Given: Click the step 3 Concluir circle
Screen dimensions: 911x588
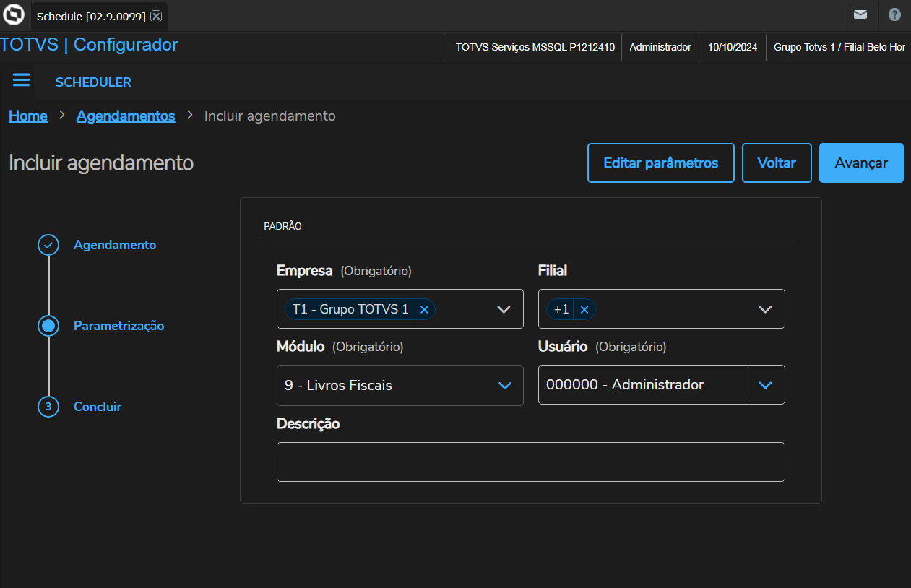Looking at the screenshot, I should click(x=48, y=407).
